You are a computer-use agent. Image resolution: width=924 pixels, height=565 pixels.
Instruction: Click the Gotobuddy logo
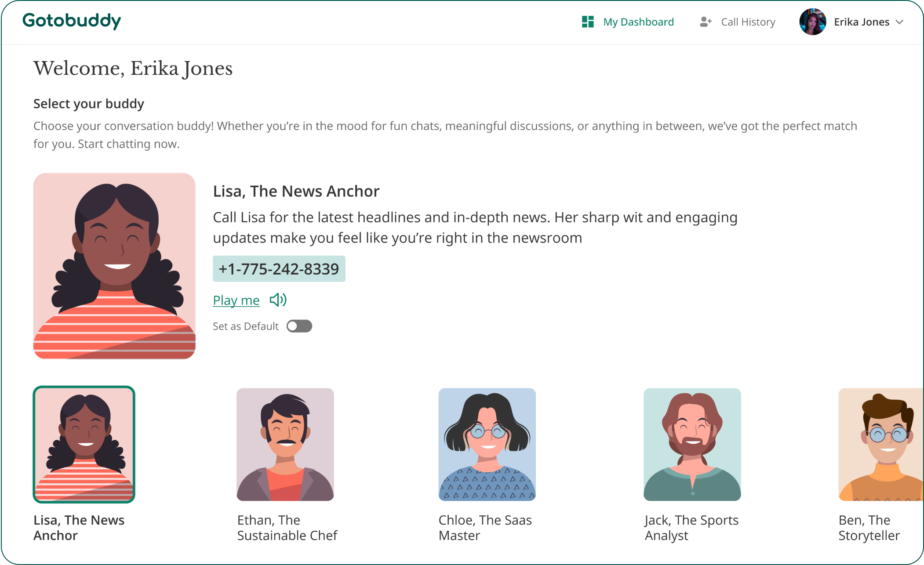[72, 21]
